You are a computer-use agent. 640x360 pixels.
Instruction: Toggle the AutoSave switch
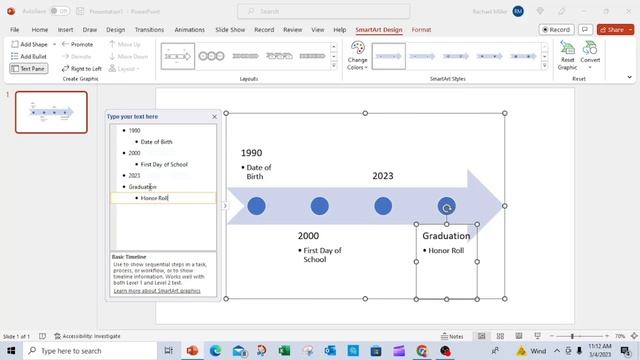pyautogui.click(x=59, y=11)
